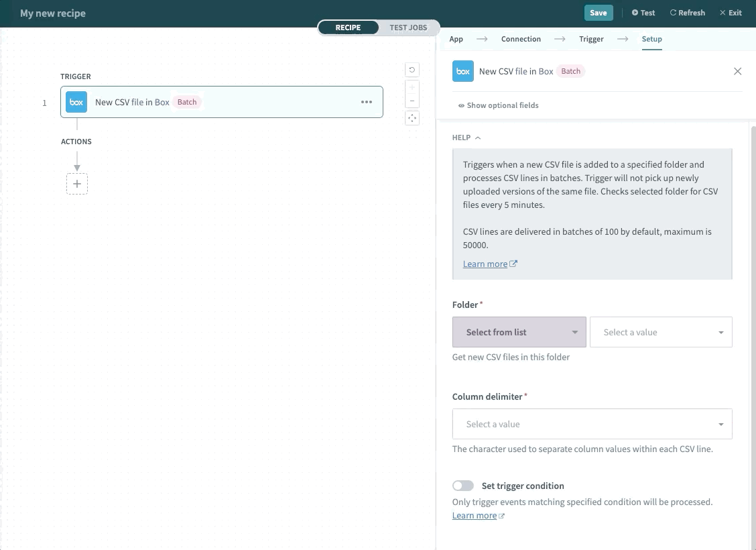756x550 pixels.
Task: Expand the Folder 'Select a value' dropdown
Action: coord(661,331)
